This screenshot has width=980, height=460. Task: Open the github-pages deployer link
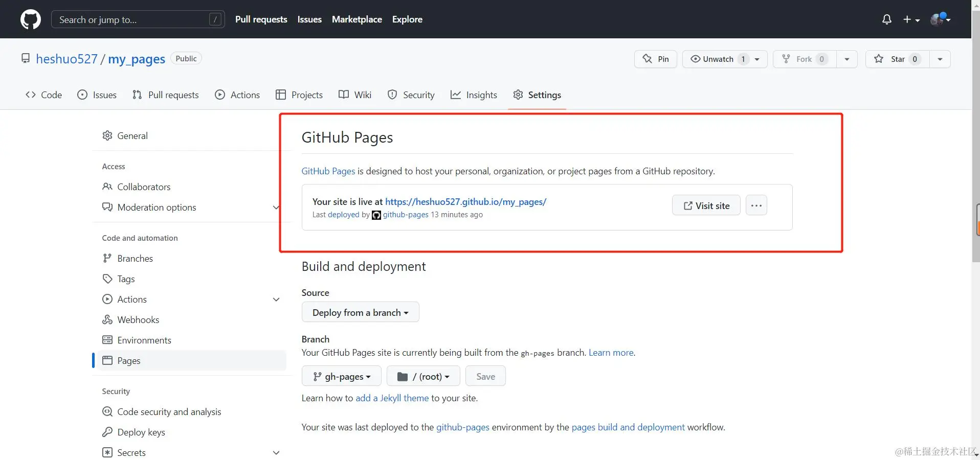[406, 215]
